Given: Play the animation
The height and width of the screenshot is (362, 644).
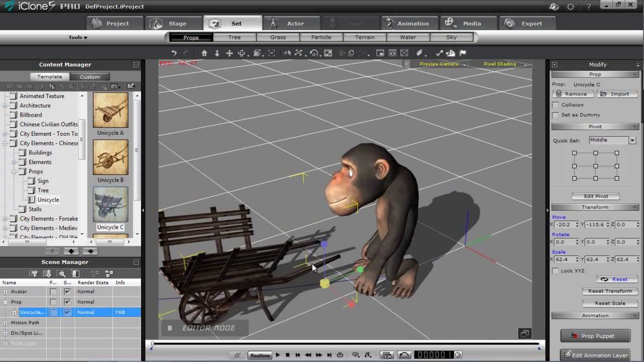Looking at the screenshot, I should pyautogui.click(x=277, y=355).
